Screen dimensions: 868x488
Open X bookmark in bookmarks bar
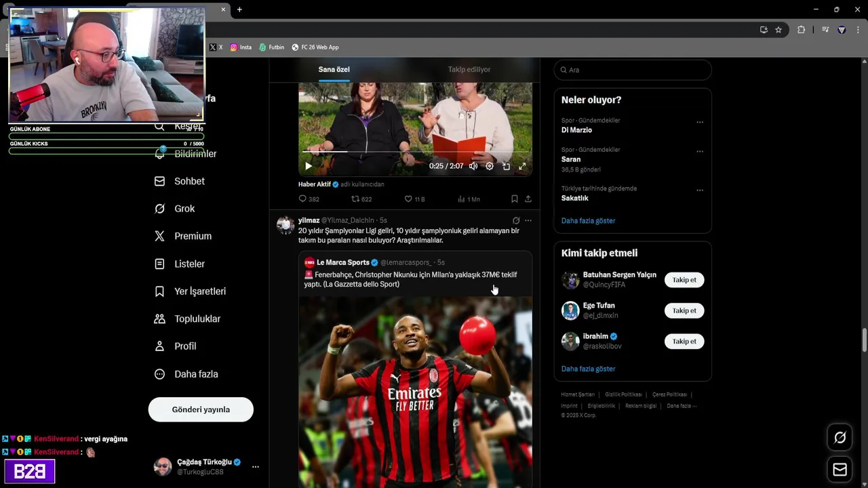(x=216, y=47)
